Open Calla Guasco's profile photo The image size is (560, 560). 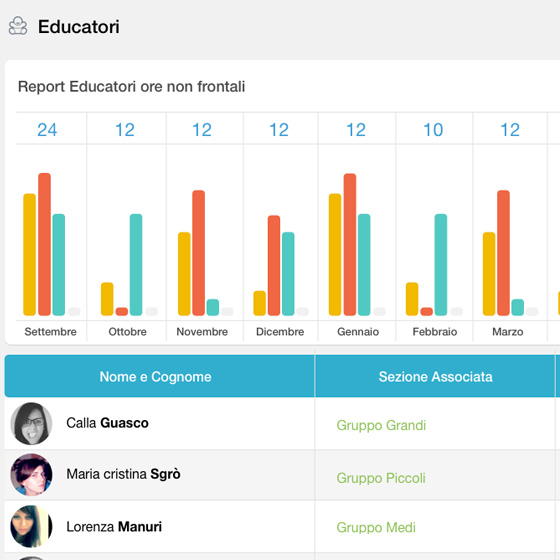pyautogui.click(x=31, y=424)
